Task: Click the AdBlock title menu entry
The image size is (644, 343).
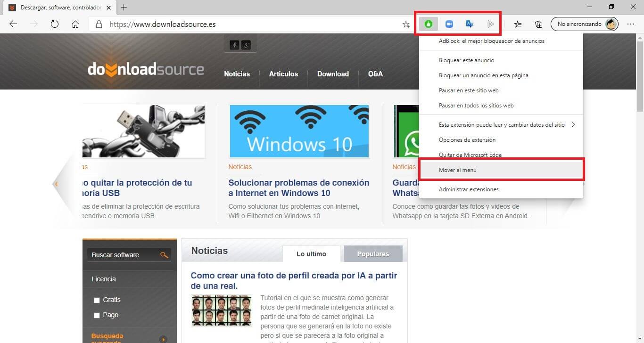Action: (501, 41)
